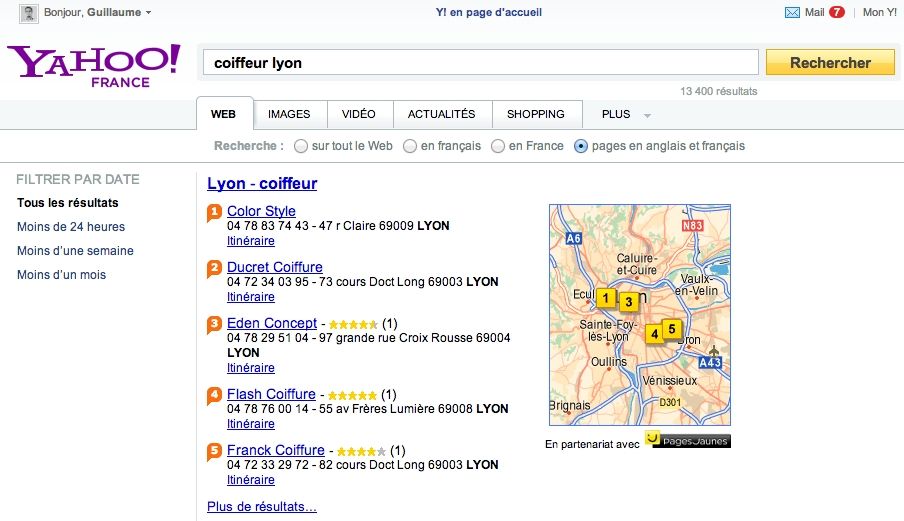Filter by 'Moins de 24 heures'
The width and height of the screenshot is (904, 521).
point(71,227)
